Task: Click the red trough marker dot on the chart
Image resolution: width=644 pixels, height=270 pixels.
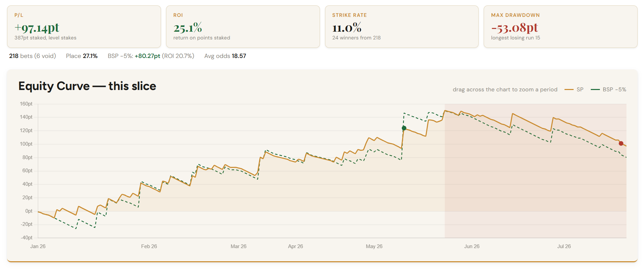Action: (x=621, y=143)
